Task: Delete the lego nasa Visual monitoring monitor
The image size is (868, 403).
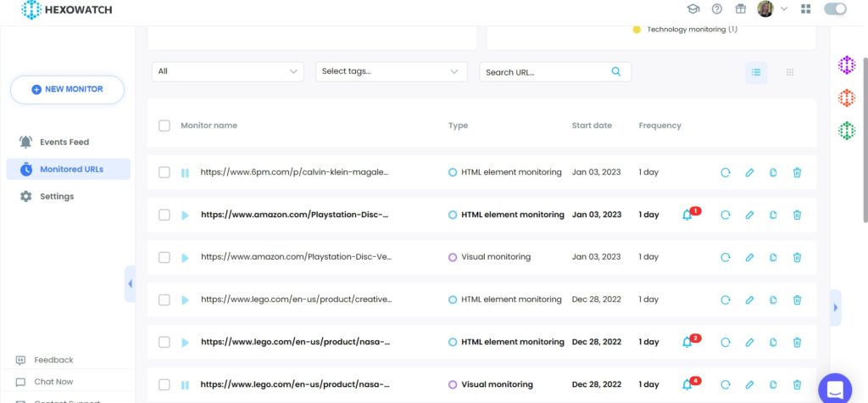Action: (797, 384)
